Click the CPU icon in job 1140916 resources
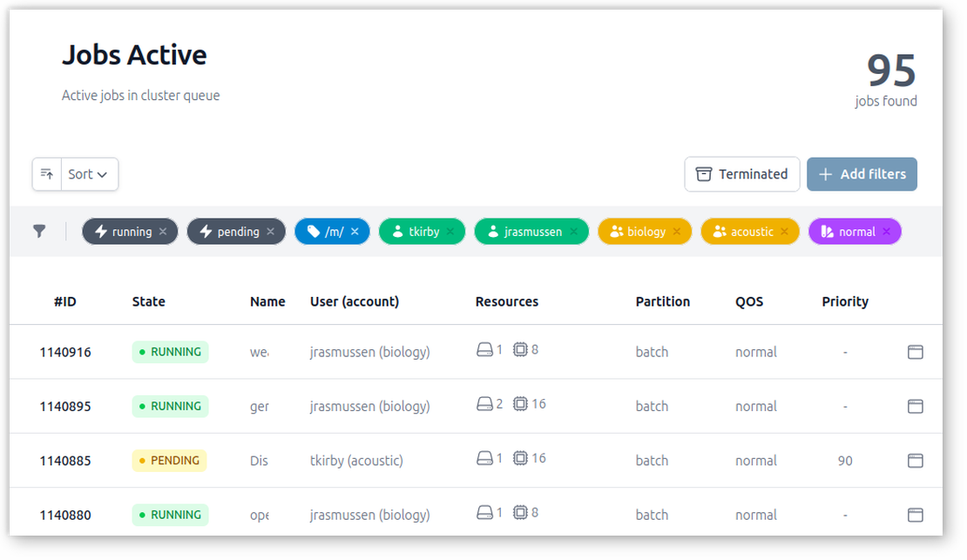The height and width of the screenshot is (560, 967). (520, 350)
